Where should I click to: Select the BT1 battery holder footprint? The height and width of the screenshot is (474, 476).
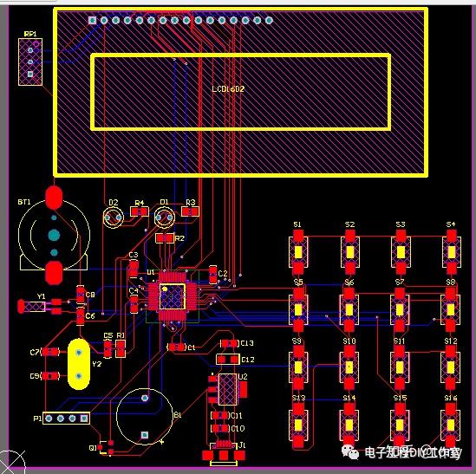(54, 235)
